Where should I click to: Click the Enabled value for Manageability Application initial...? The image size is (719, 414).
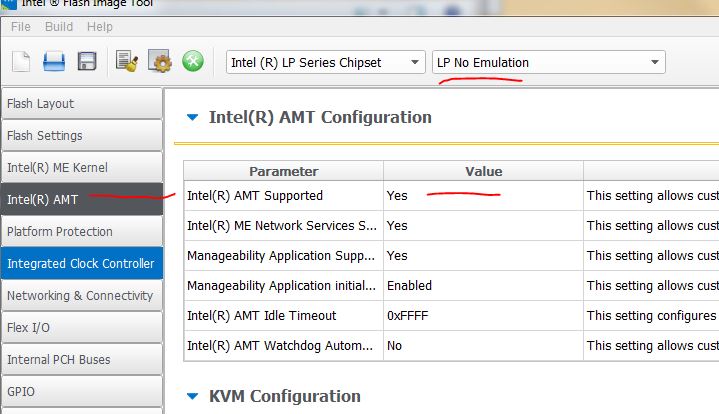(483, 286)
